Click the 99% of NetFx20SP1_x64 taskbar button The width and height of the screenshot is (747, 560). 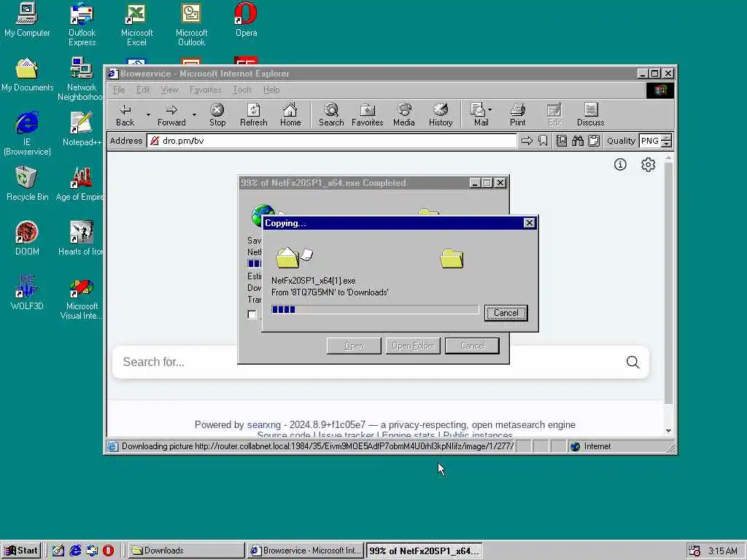pyautogui.click(x=425, y=551)
